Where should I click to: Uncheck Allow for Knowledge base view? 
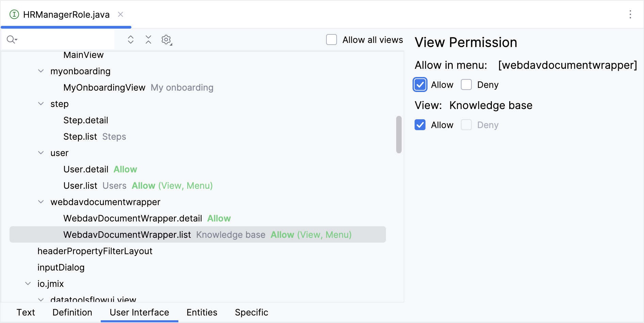point(420,125)
